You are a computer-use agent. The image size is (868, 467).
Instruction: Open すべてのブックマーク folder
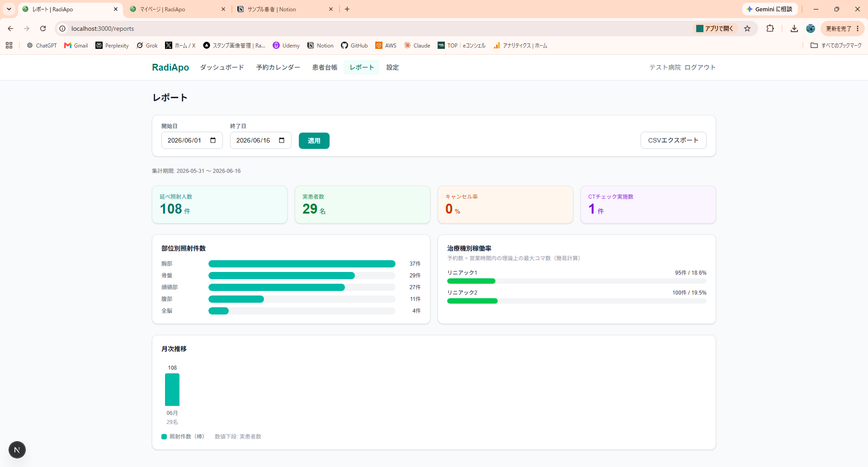[836, 45]
